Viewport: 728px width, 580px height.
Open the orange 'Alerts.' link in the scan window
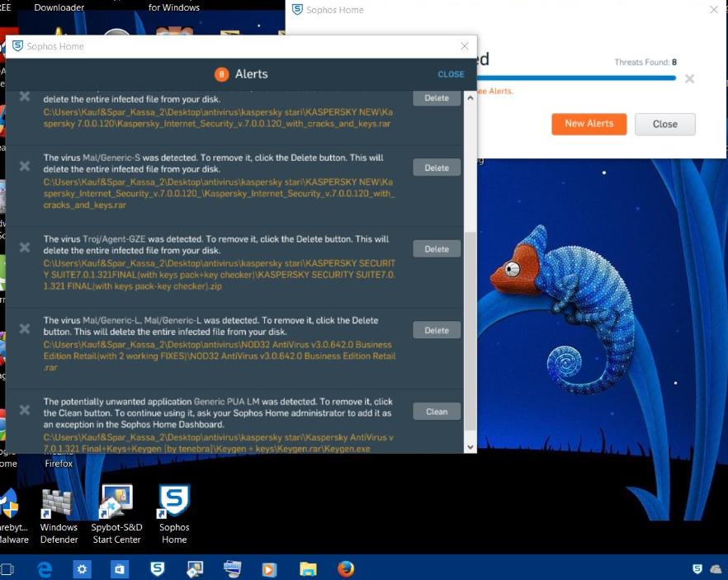point(495,92)
